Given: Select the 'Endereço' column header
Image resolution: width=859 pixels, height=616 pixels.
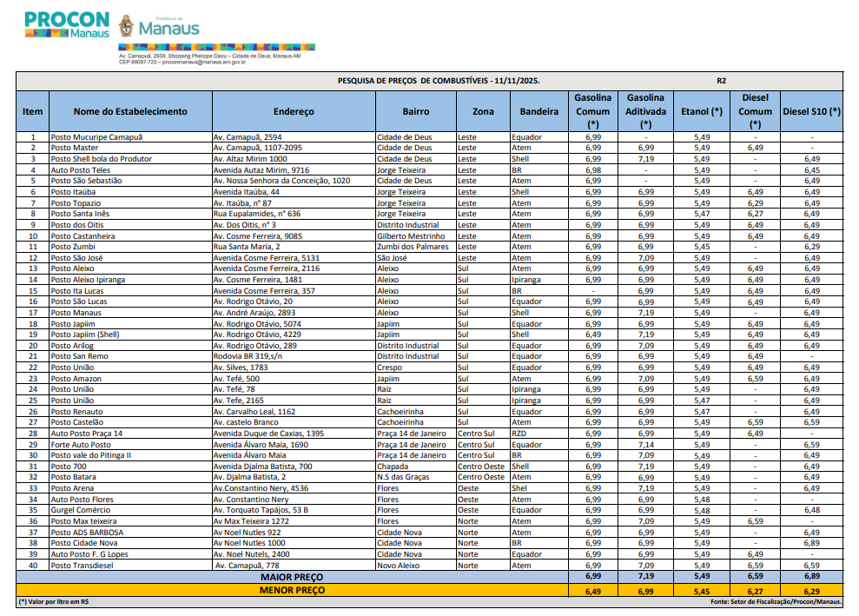Looking at the screenshot, I should [x=294, y=112].
